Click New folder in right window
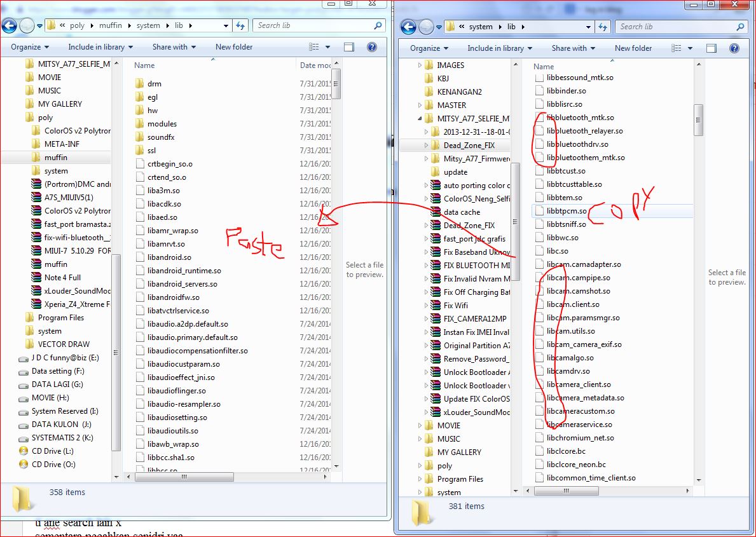The image size is (756, 537). [x=633, y=48]
